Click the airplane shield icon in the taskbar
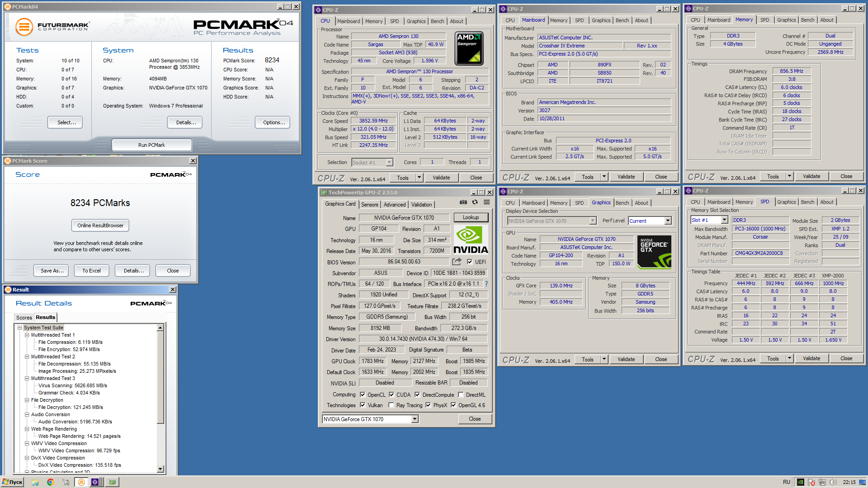868x488 pixels. (66, 482)
